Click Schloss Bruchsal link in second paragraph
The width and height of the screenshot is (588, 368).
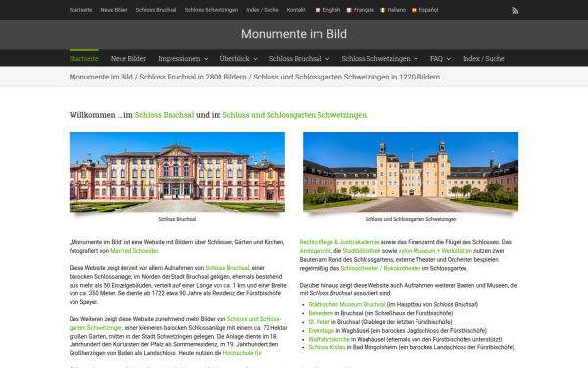pyautogui.click(x=227, y=268)
